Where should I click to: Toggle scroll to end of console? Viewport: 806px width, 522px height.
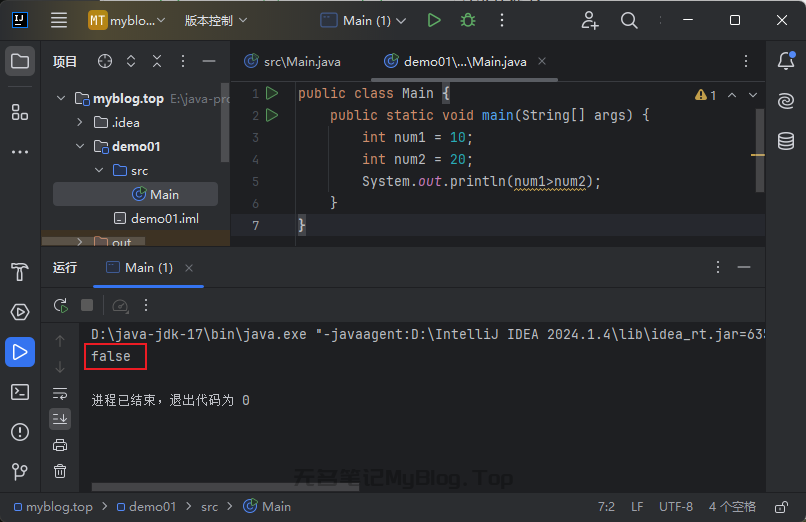point(60,419)
